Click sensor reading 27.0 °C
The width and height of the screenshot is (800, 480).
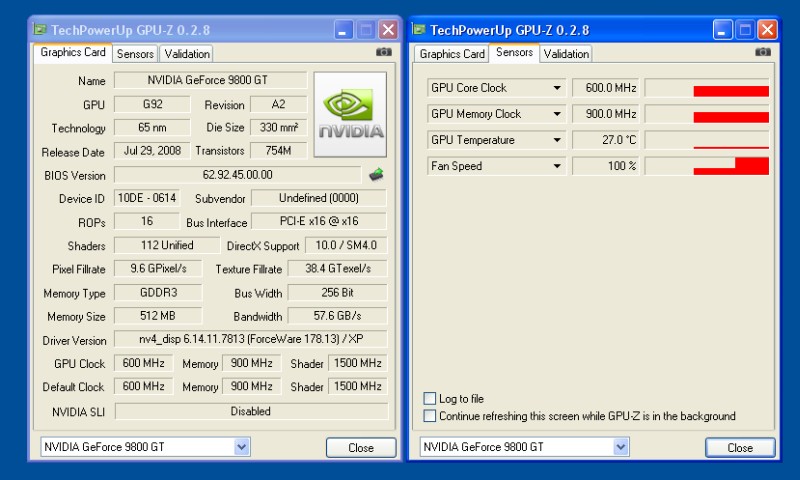pos(605,140)
